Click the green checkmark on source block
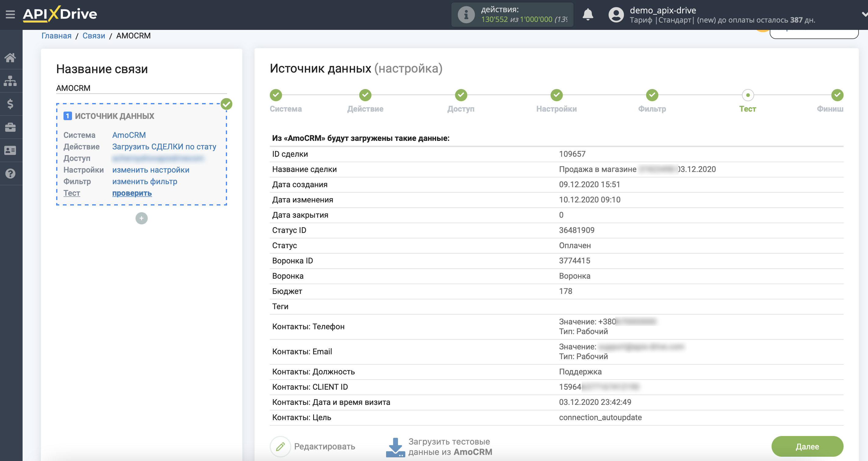868x461 pixels. coord(226,104)
